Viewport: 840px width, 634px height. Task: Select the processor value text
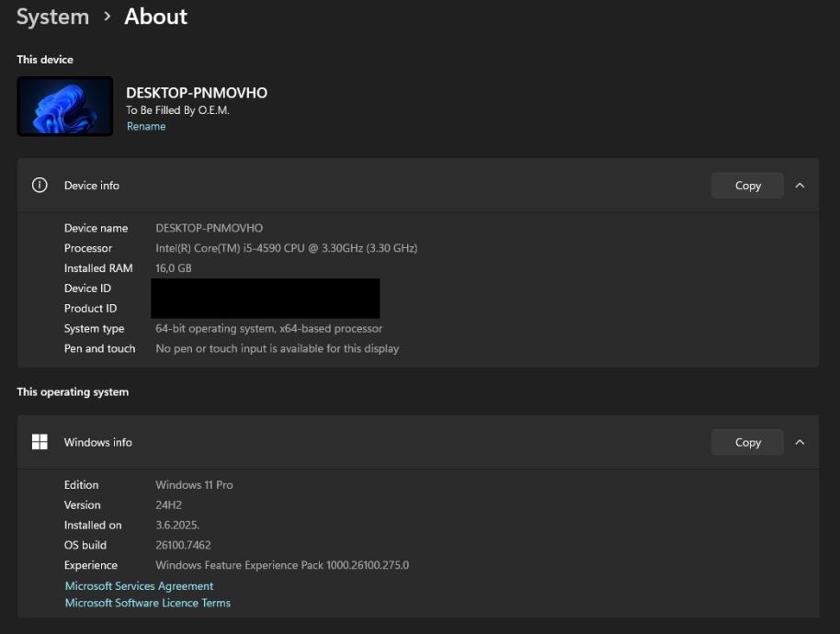pyautogui.click(x=286, y=249)
